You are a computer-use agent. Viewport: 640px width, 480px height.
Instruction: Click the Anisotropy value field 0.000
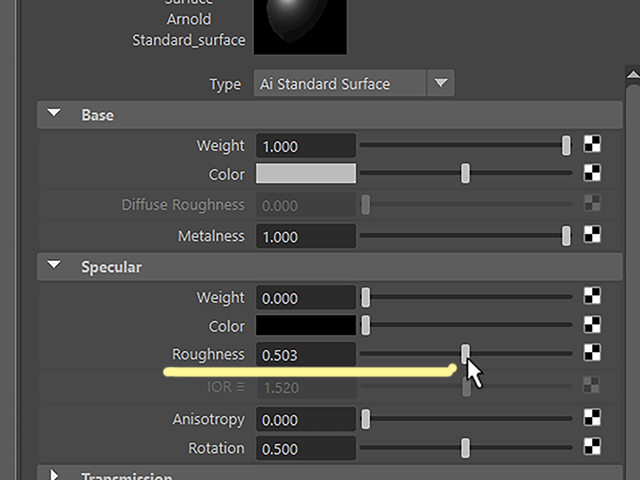(306, 419)
